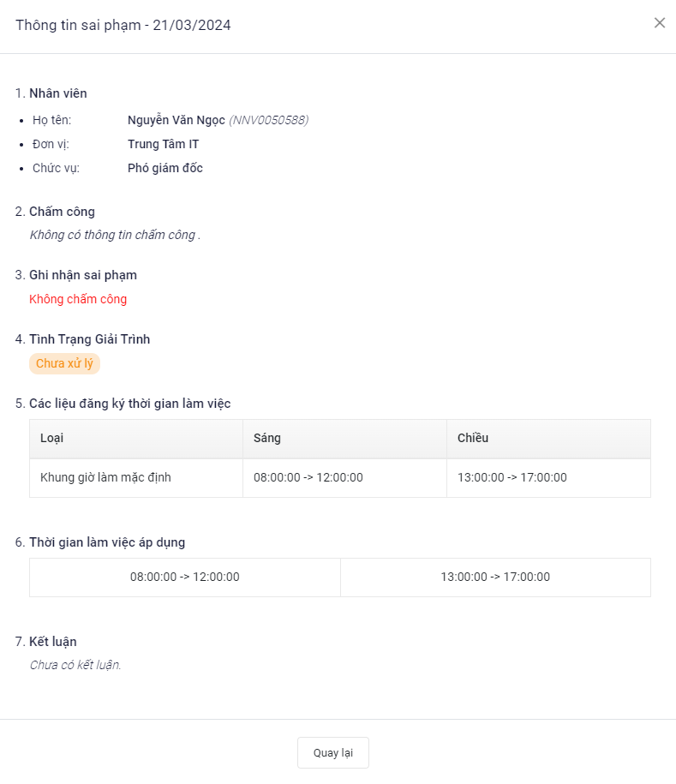Click the Khung giờ làm mặc định cell
Screen dimensions: 676x784
[x=105, y=477]
